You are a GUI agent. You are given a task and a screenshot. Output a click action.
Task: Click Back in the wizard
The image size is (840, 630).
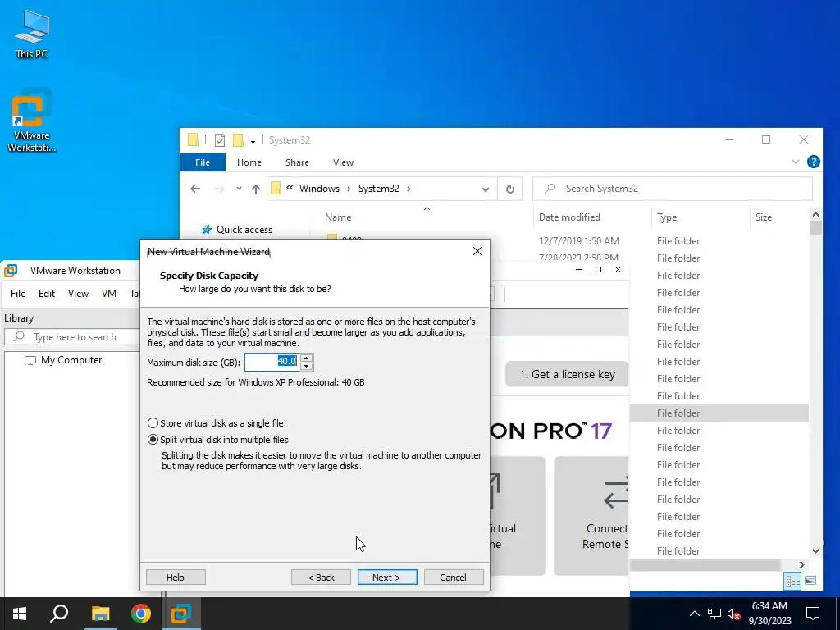[321, 577]
